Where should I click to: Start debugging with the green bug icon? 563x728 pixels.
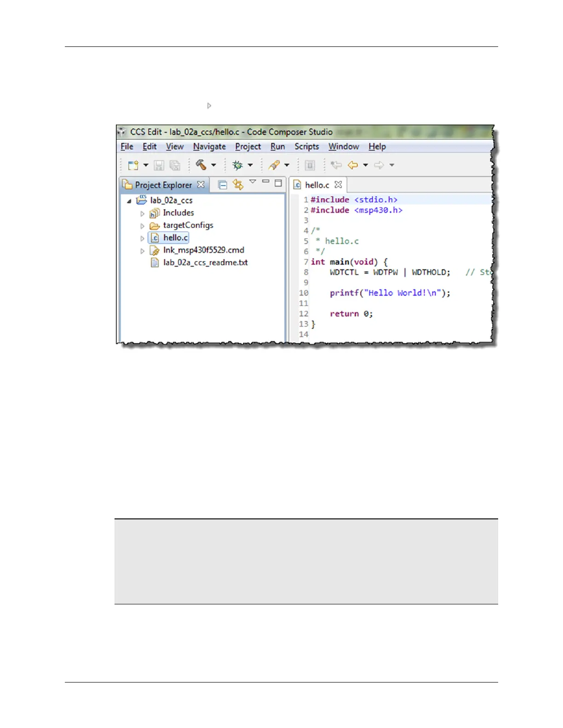coord(238,165)
